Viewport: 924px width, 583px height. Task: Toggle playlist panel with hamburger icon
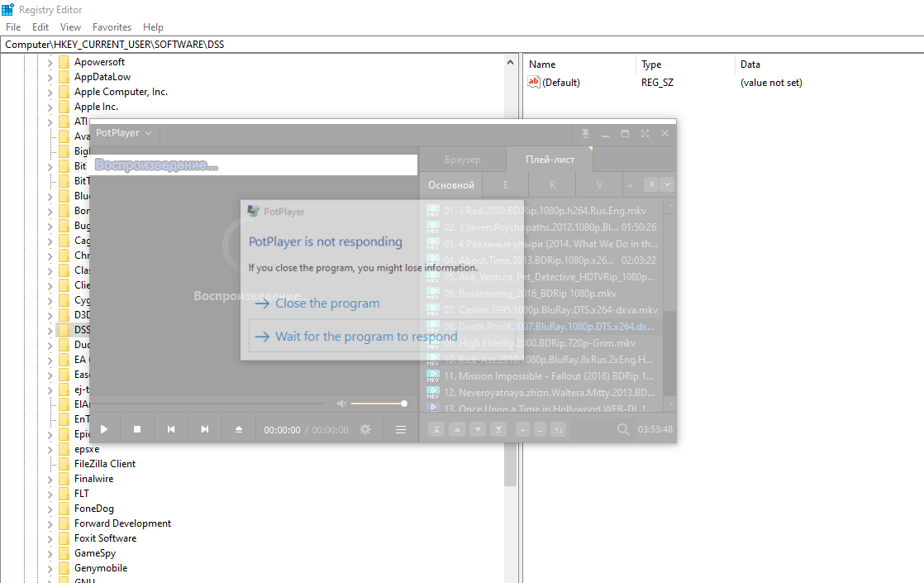coord(401,430)
